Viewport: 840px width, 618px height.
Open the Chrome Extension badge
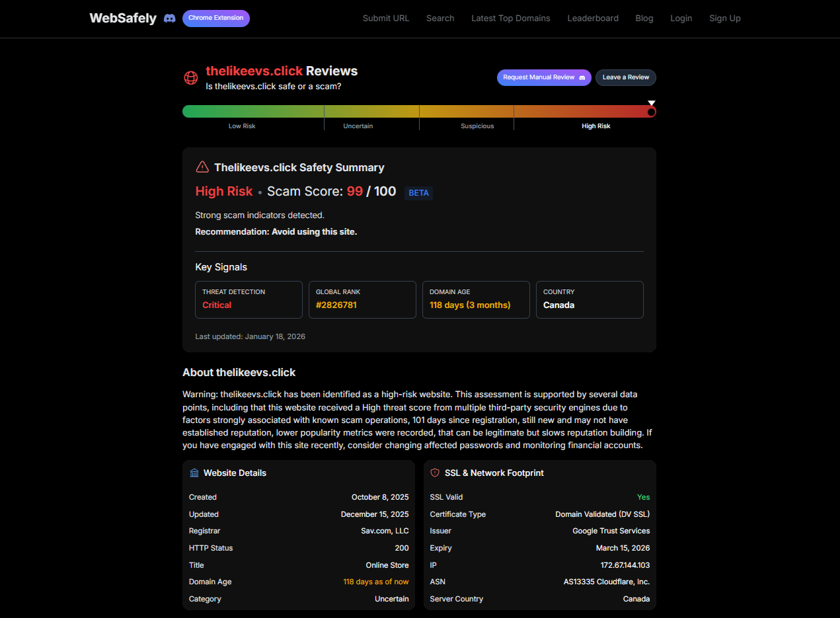click(216, 19)
